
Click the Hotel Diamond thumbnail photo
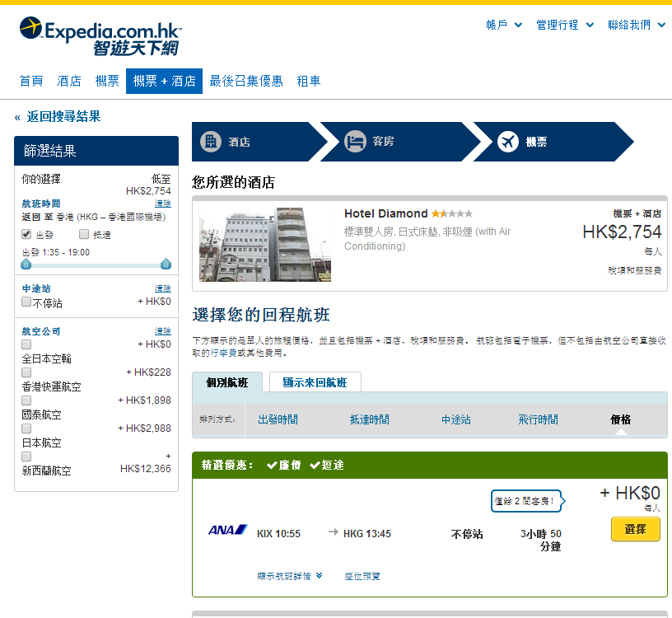265,245
